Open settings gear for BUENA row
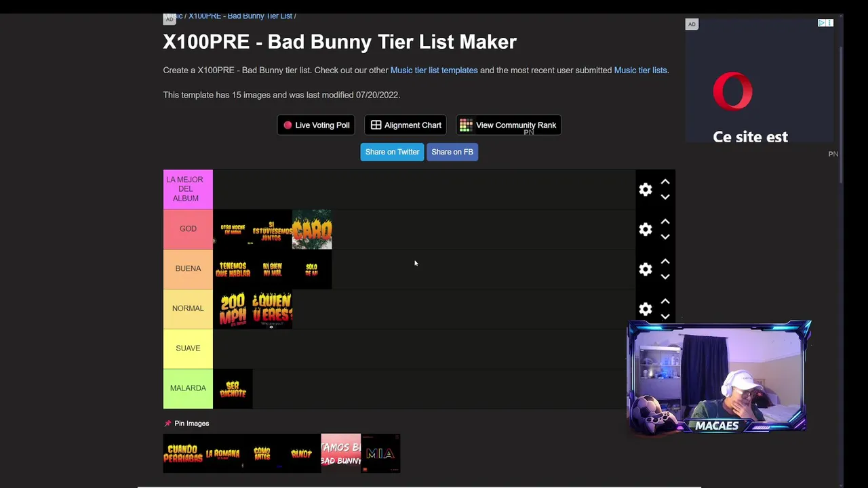 646,270
